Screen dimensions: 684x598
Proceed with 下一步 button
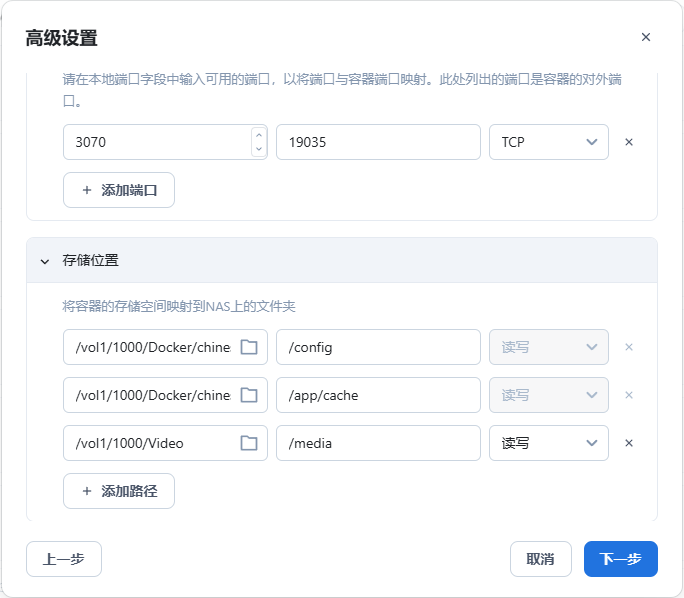pos(620,559)
